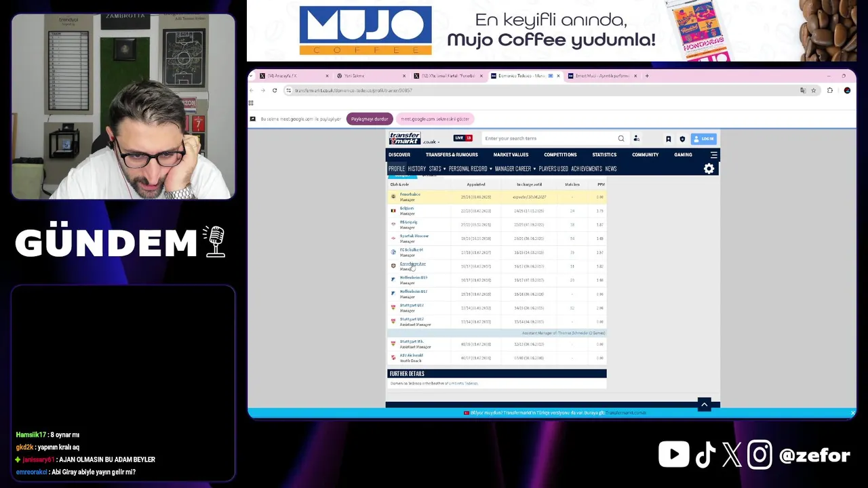Viewport: 868px width, 488px height.
Task: Open the Transfermarkt logo homepage link
Action: click(x=405, y=138)
